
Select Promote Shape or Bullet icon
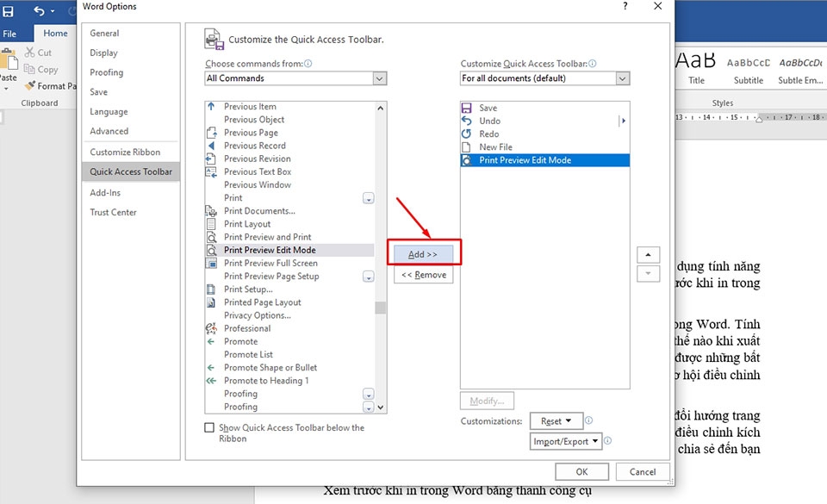coord(211,368)
